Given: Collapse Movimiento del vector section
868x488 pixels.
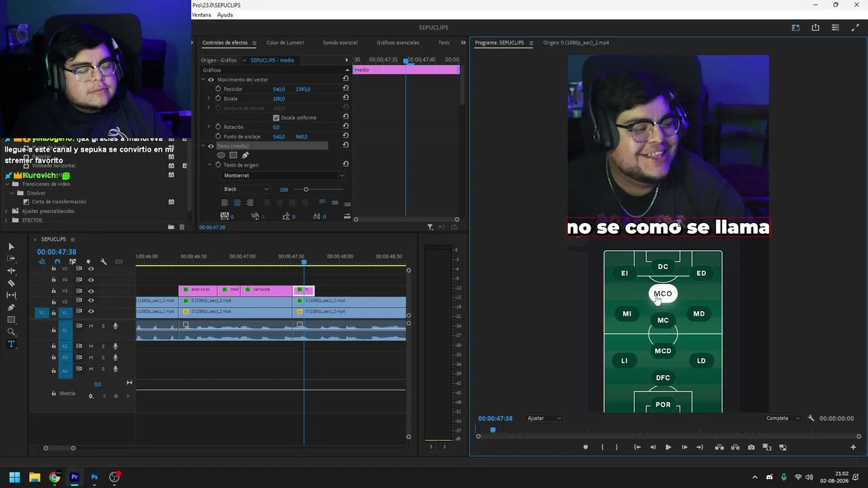Looking at the screenshot, I should pyautogui.click(x=203, y=79).
